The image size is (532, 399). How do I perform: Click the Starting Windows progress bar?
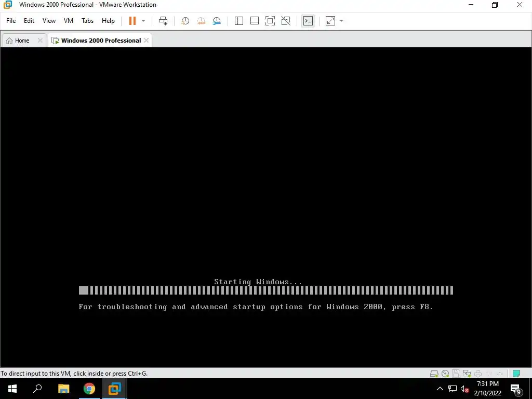pos(266,290)
